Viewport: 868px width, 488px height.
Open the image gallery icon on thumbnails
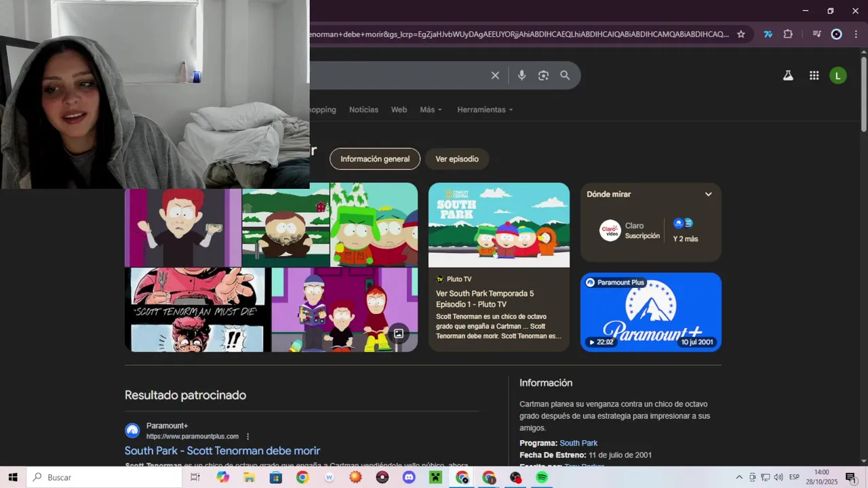click(399, 333)
